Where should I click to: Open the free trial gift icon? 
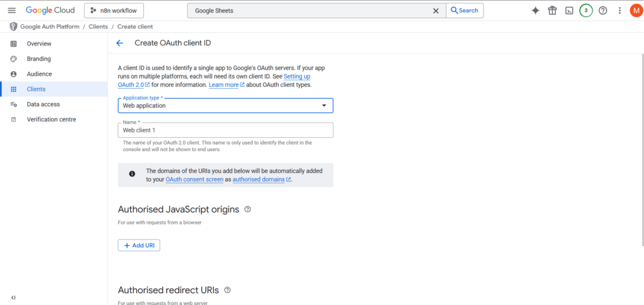coord(552,10)
